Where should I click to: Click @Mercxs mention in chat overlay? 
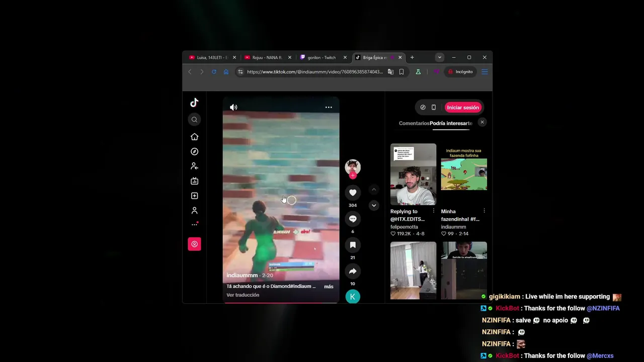[x=600, y=355]
